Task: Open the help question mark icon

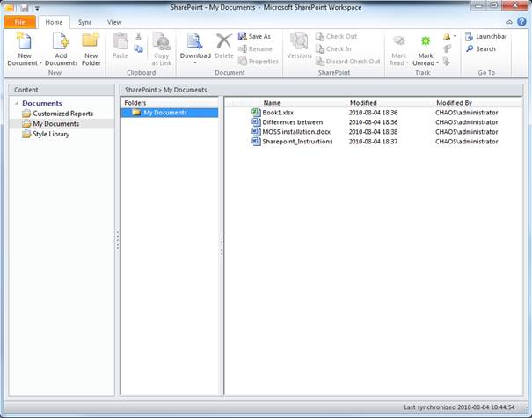Action: click(x=521, y=22)
